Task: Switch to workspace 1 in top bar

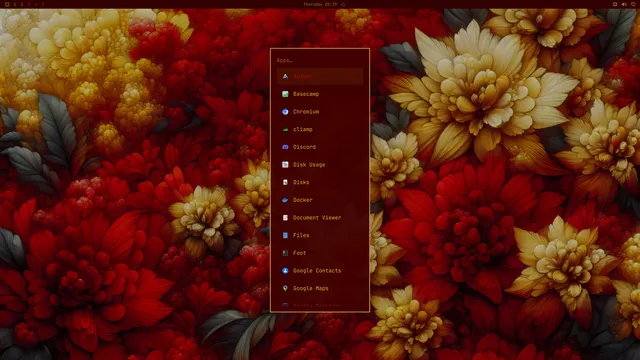Action: click(x=15, y=4)
